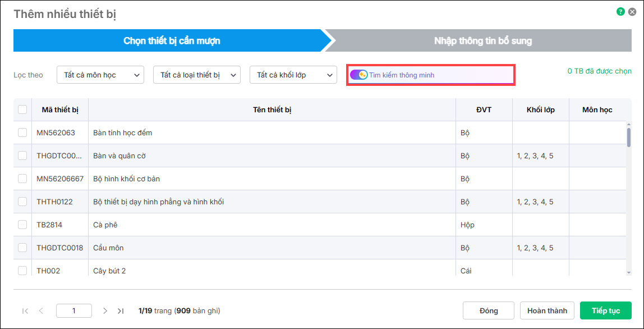Click the green help question mark icon
Image resolution: width=644 pixels, height=329 pixels.
[620, 11]
